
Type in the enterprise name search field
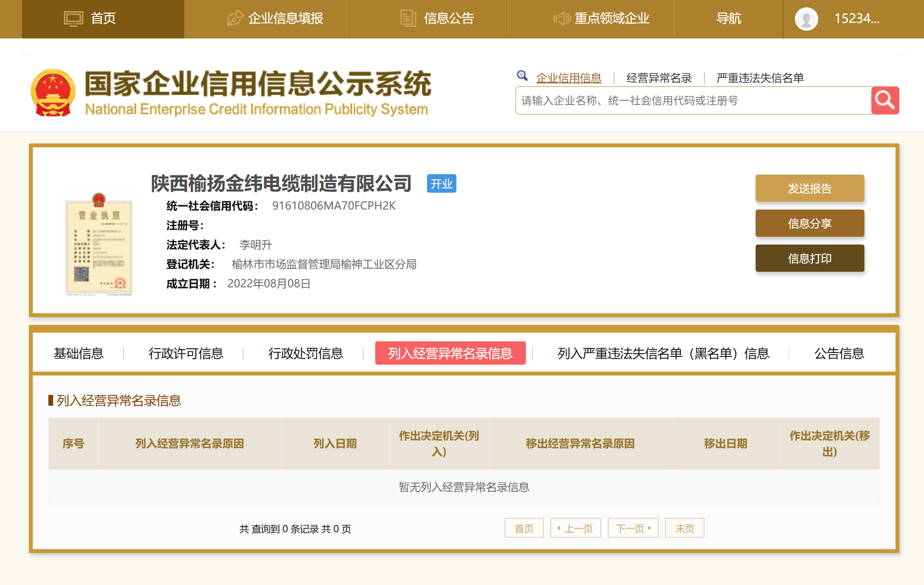click(x=693, y=101)
